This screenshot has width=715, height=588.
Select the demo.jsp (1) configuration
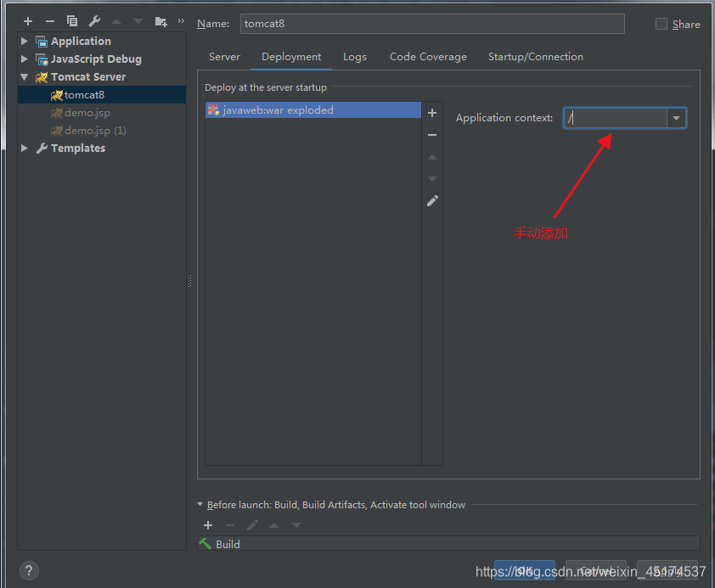pos(102,131)
